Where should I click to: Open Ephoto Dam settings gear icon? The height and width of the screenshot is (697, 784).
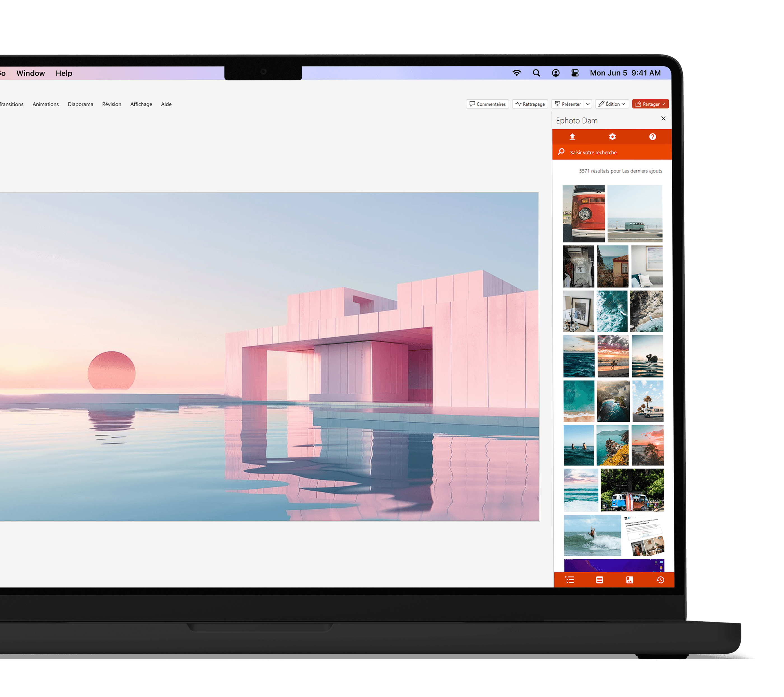click(612, 137)
